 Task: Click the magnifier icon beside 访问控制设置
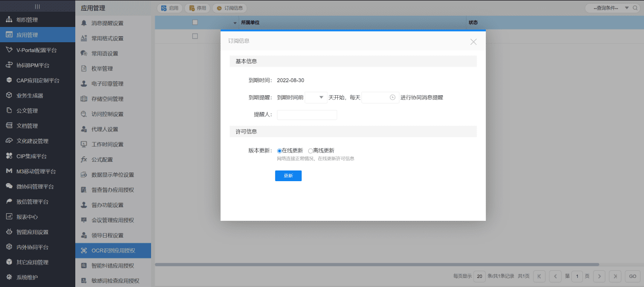click(x=84, y=114)
